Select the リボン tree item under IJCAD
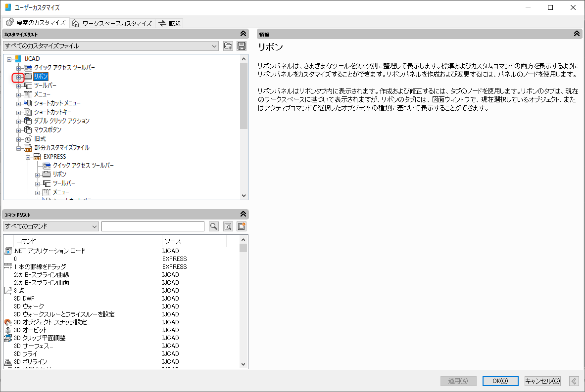 [41, 77]
